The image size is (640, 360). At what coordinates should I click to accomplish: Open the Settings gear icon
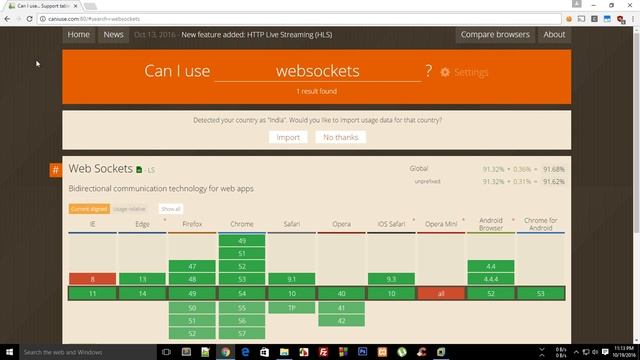(445, 72)
